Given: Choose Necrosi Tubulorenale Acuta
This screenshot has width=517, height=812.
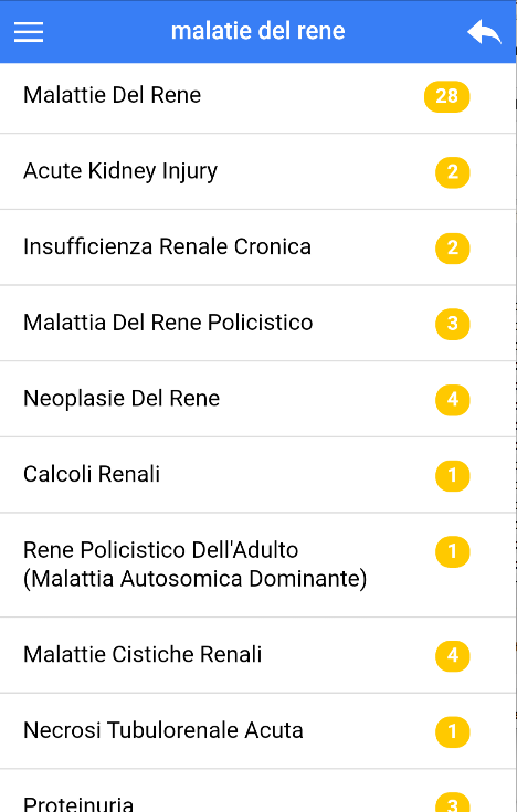Looking at the screenshot, I should pos(163,730).
